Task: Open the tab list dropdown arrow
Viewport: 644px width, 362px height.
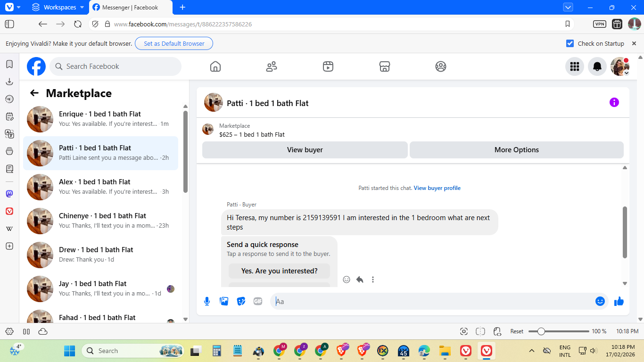Action: (568, 7)
